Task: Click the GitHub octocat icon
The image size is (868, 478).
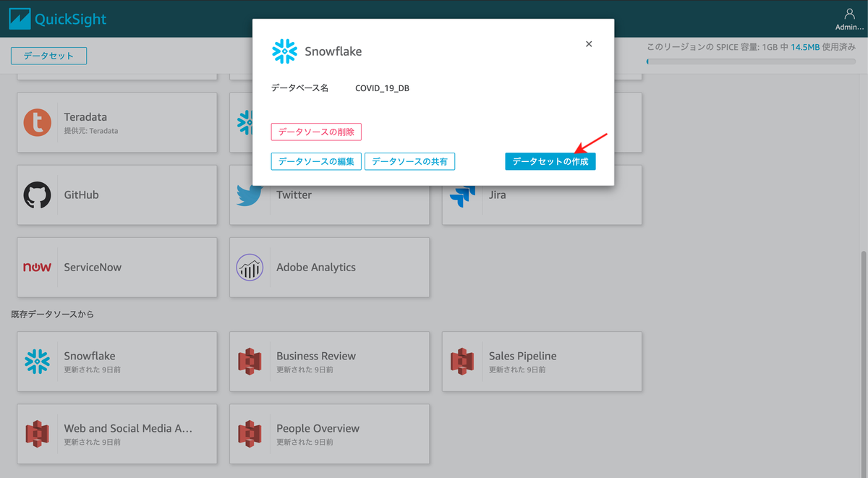Action: pyautogui.click(x=38, y=195)
